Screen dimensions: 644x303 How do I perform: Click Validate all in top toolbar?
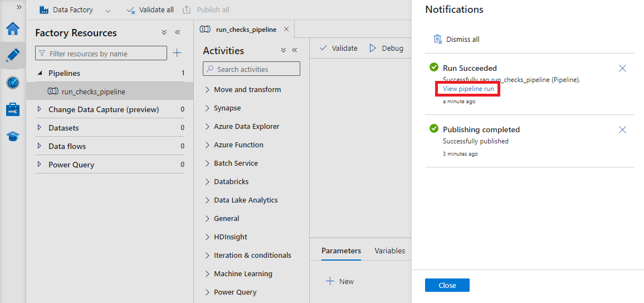tap(150, 10)
